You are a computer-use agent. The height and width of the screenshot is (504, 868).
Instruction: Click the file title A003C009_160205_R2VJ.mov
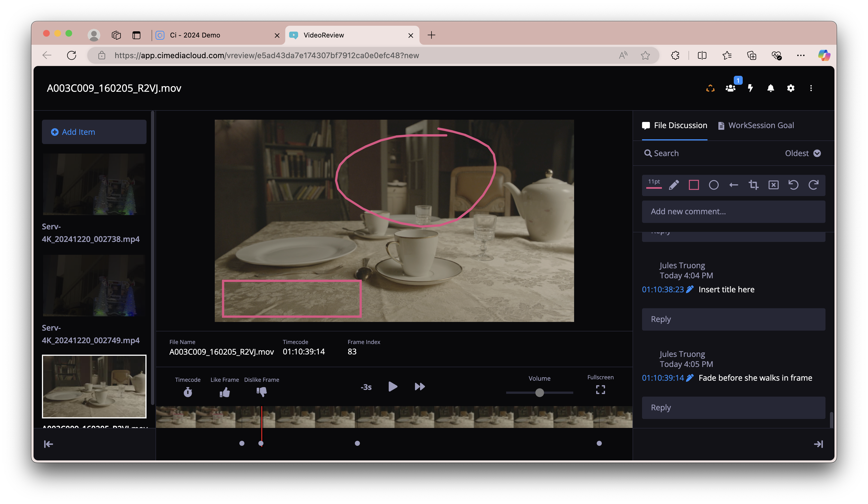(x=114, y=88)
